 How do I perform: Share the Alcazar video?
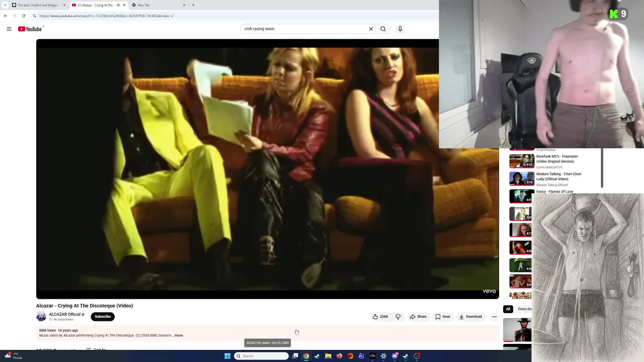pos(418,317)
